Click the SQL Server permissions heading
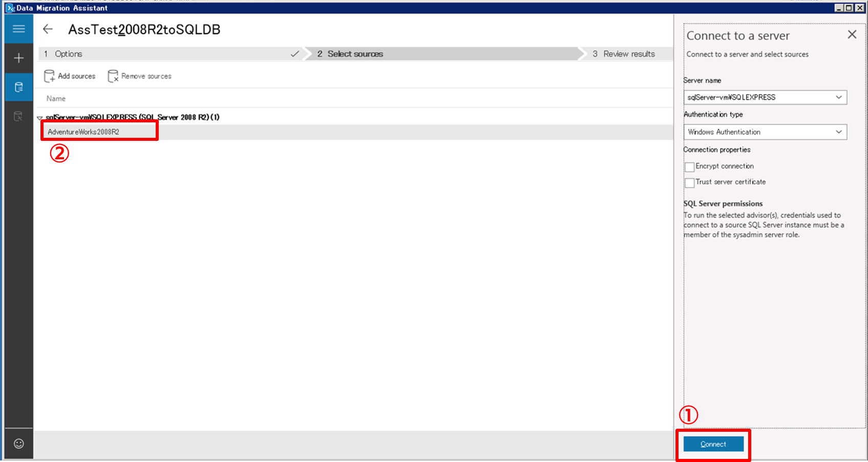Viewport: 868px width, 462px height. click(723, 203)
